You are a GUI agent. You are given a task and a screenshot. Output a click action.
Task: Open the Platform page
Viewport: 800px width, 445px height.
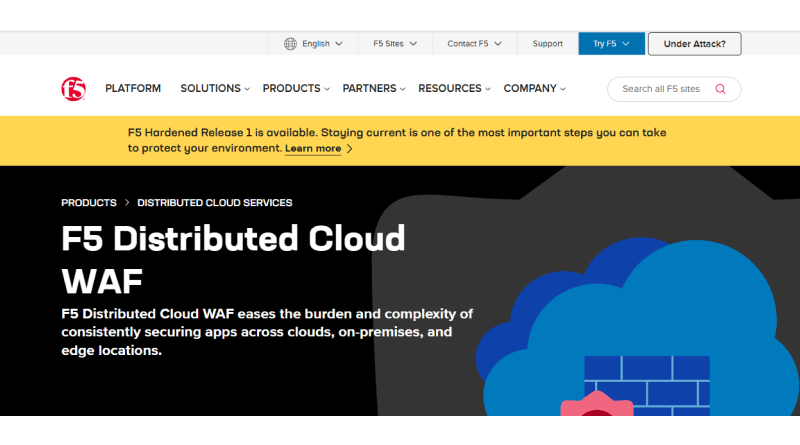133,89
